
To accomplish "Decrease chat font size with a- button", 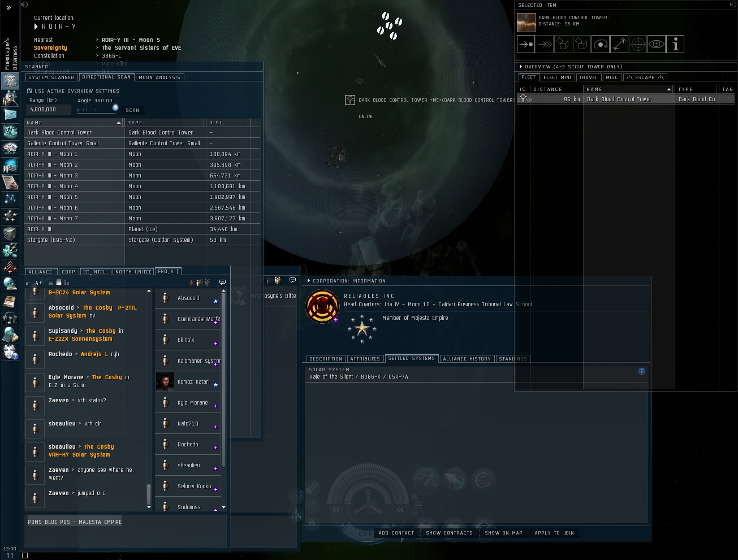I will (29, 283).
